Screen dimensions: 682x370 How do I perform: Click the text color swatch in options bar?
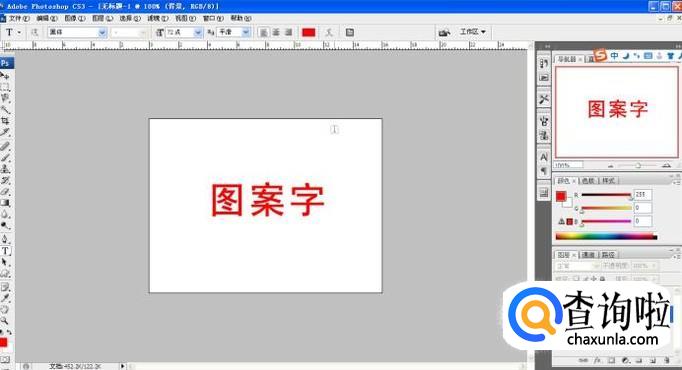point(308,32)
